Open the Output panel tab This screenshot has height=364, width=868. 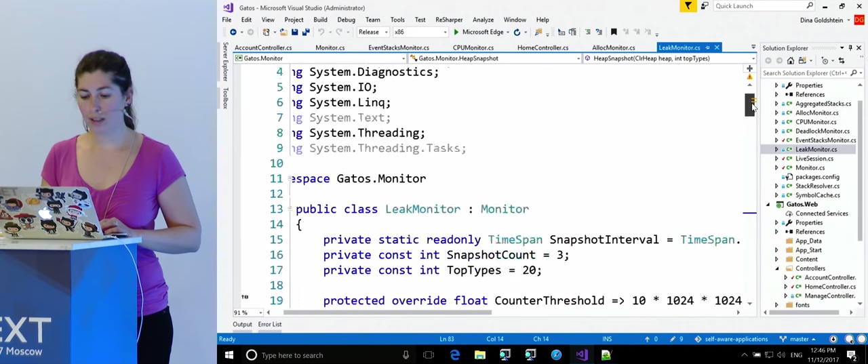pos(242,325)
